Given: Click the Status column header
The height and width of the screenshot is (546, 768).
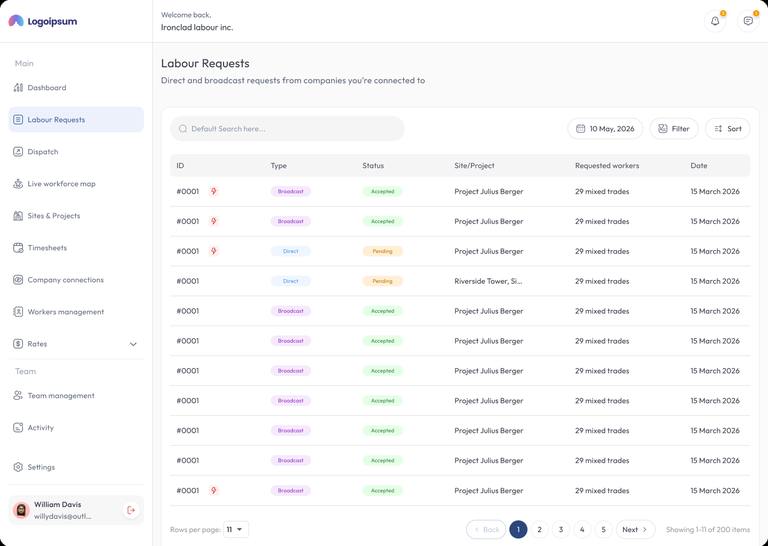Looking at the screenshot, I should 373,166.
